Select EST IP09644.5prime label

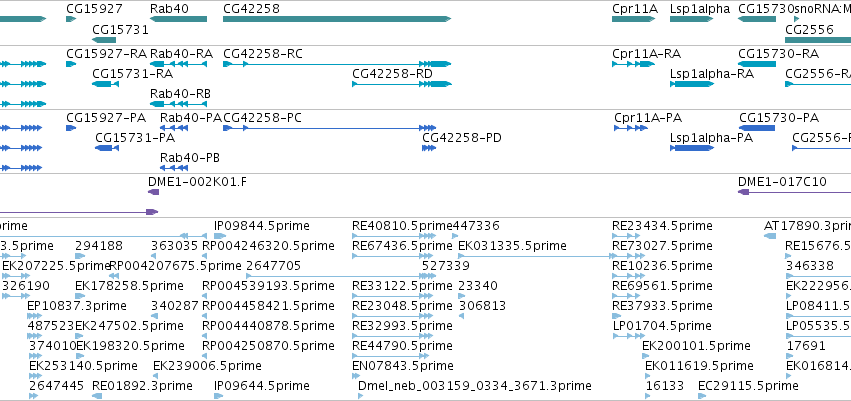[262, 386]
